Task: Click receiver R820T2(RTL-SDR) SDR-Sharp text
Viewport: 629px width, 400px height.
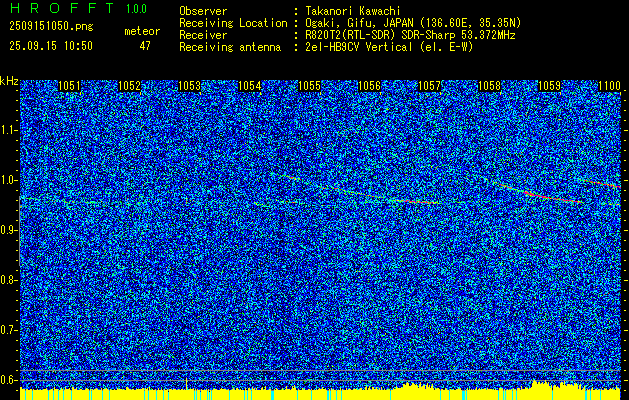Action: (410, 35)
